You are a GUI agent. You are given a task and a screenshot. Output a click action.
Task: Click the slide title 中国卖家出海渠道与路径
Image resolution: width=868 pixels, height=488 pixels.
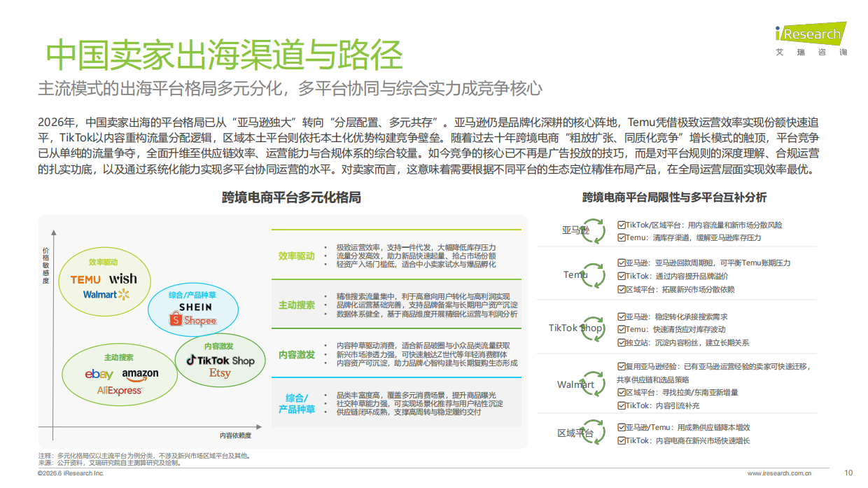click(x=223, y=55)
